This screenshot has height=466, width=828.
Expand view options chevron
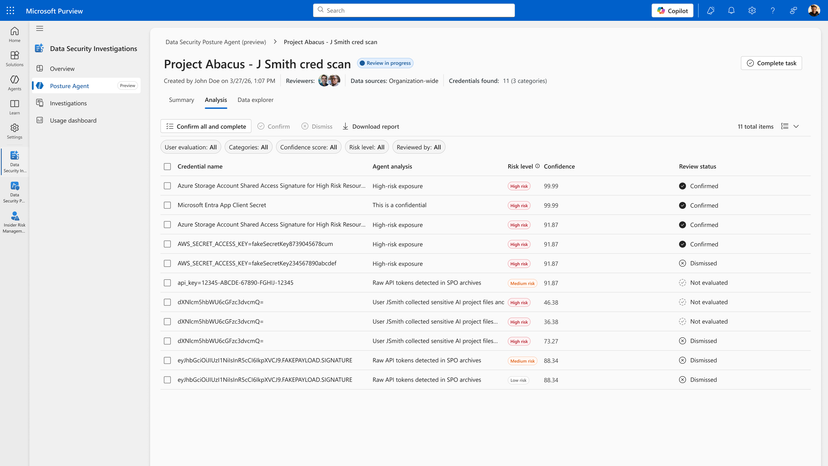pyautogui.click(x=796, y=126)
